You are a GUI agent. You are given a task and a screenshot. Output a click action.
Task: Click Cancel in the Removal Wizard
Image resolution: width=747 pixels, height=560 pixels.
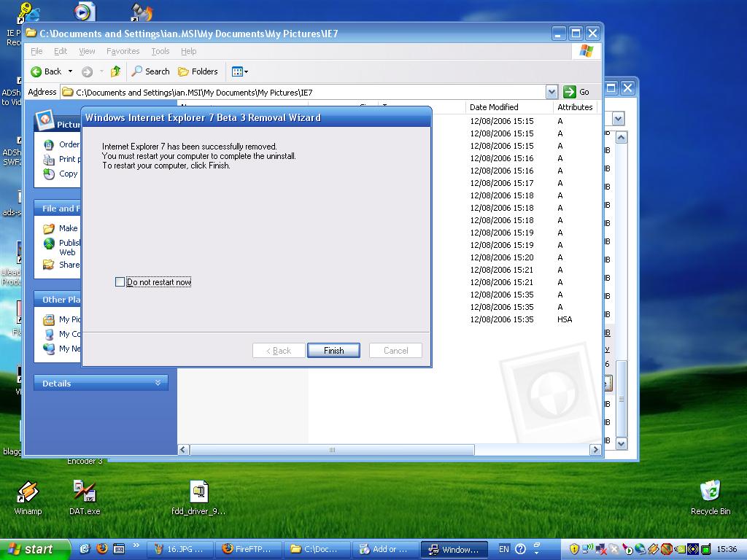(396, 351)
